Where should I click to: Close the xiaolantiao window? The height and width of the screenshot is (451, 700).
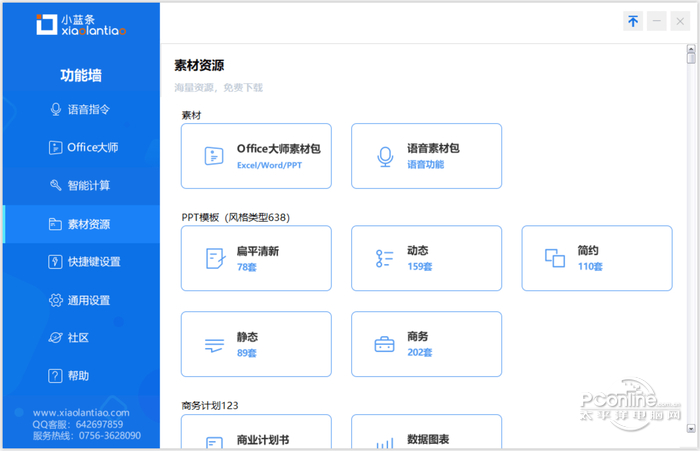(x=680, y=21)
